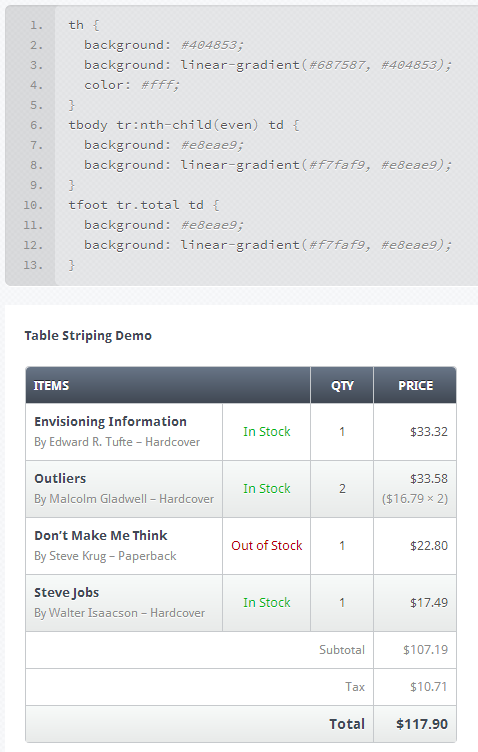The image size is (478, 752).
Task: Click the ITEMS column header
Action: [x=168, y=385]
